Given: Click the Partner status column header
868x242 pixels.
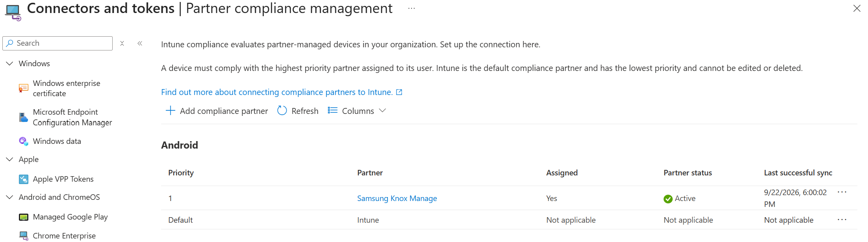Looking at the screenshot, I should click(688, 173).
